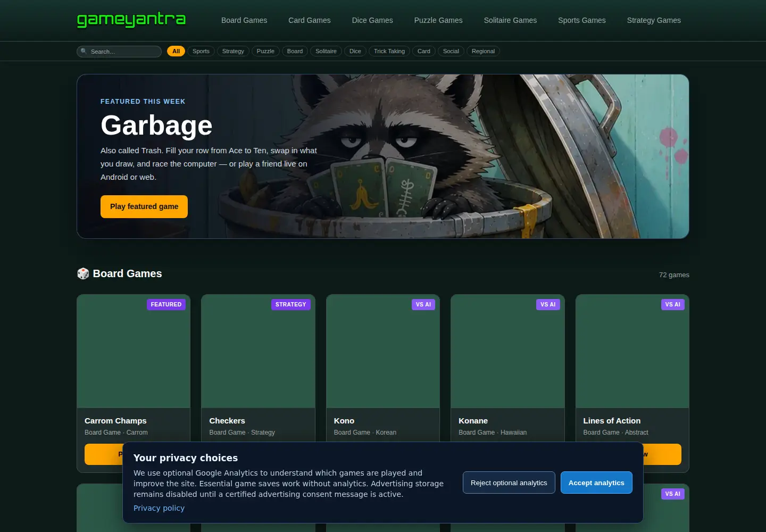Open Board Games in top navigation
This screenshot has width=766, height=532.
[x=244, y=20]
